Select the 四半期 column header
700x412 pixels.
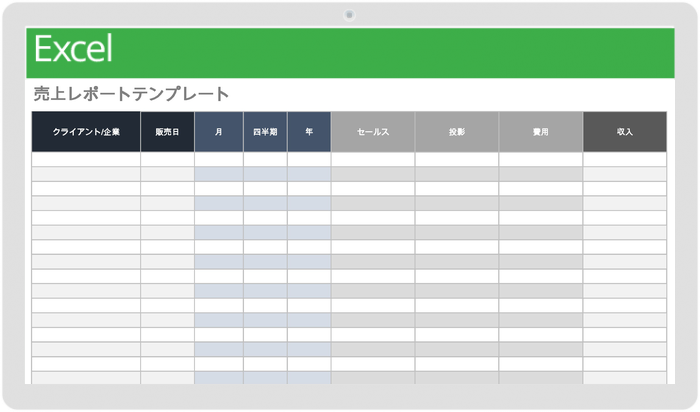point(265,132)
